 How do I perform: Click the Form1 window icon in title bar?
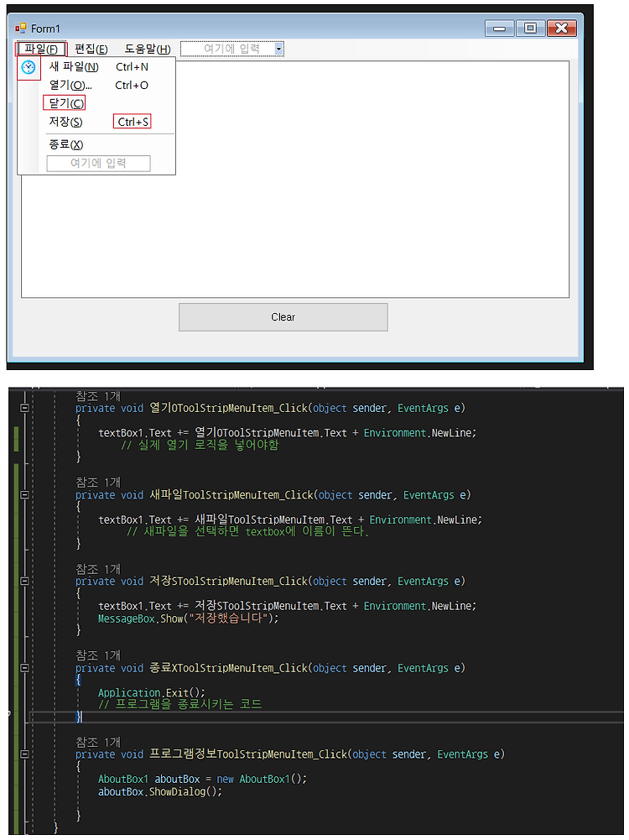click(x=21, y=29)
